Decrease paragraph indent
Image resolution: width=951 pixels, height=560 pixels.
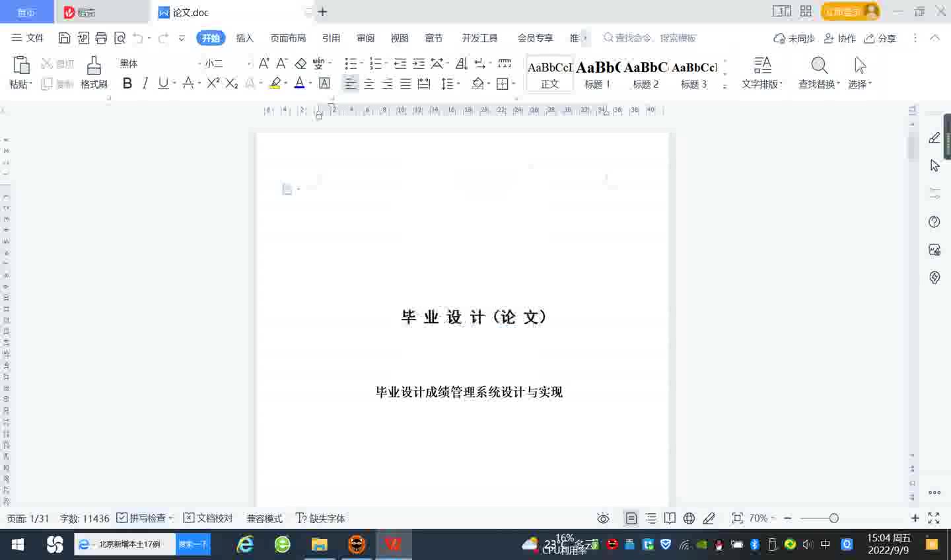tap(400, 63)
